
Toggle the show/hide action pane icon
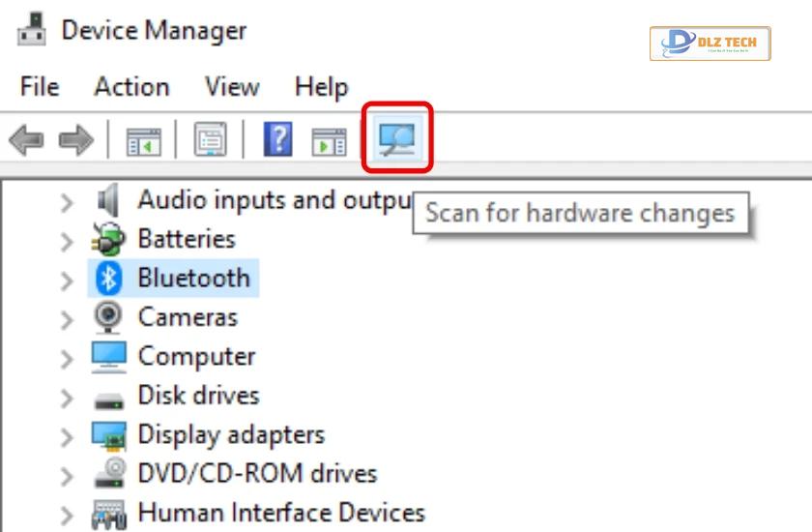[329, 141]
